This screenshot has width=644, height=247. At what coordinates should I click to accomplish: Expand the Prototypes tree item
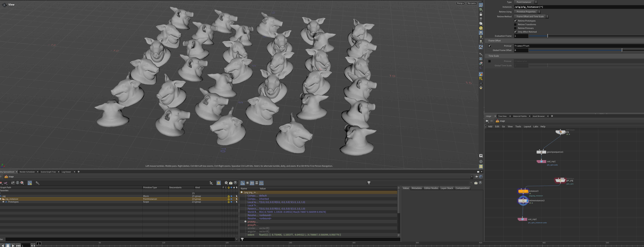coord(3,202)
